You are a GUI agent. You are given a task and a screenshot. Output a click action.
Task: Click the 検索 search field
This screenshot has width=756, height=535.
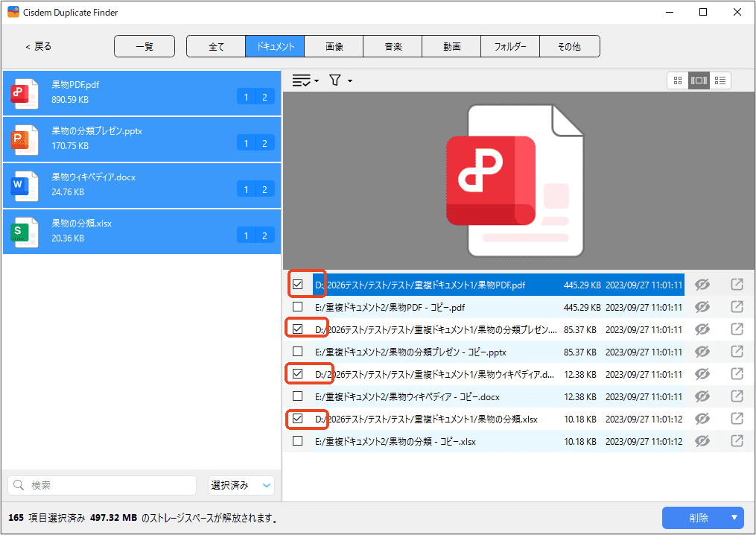pos(103,485)
